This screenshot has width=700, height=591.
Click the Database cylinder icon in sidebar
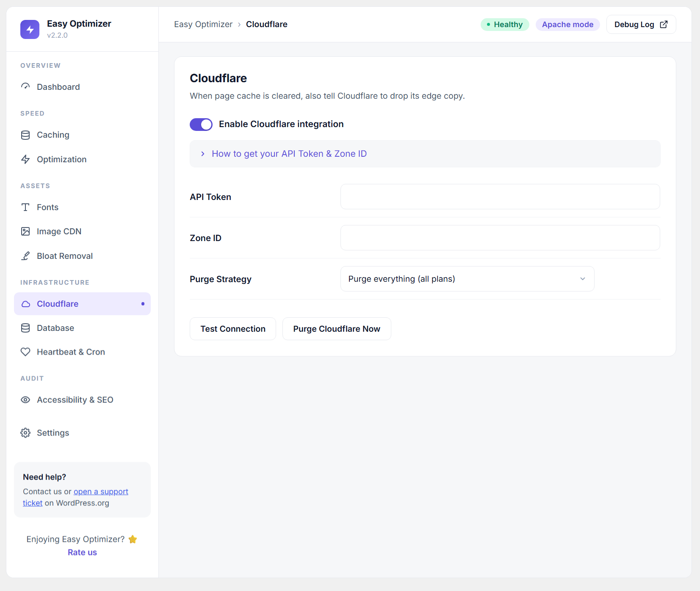25,328
